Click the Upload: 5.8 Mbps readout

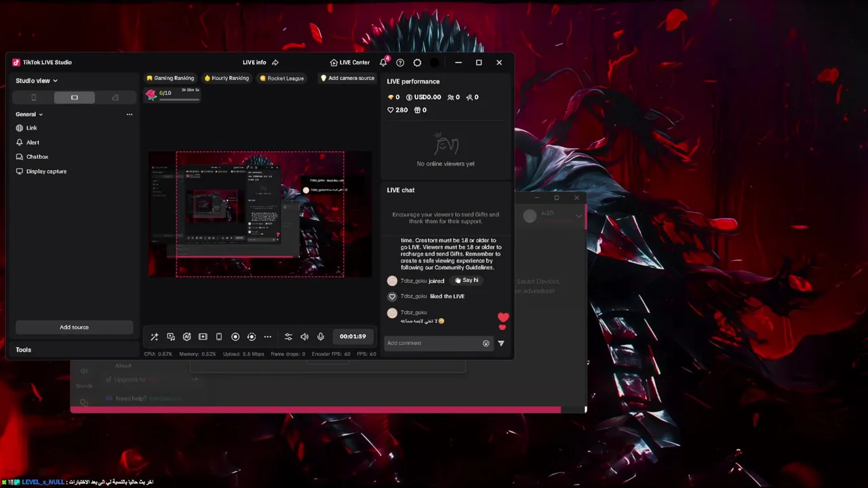(x=243, y=354)
